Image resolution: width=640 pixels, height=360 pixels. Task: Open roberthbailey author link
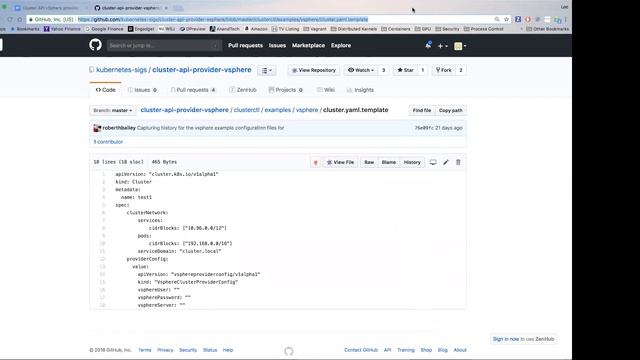click(x=119, y=128)
